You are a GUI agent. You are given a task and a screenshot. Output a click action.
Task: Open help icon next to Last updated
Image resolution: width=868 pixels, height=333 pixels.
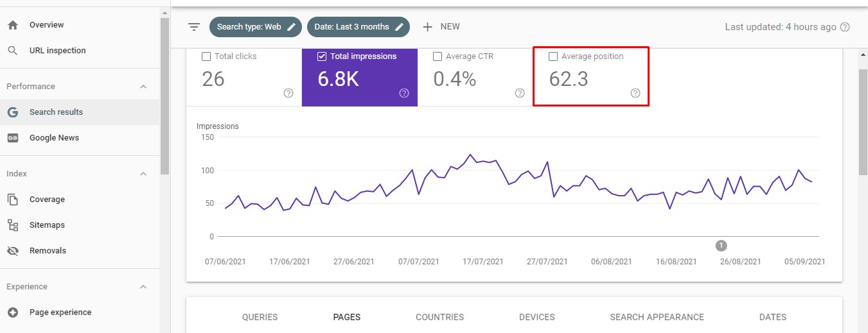tap(845, 27)
